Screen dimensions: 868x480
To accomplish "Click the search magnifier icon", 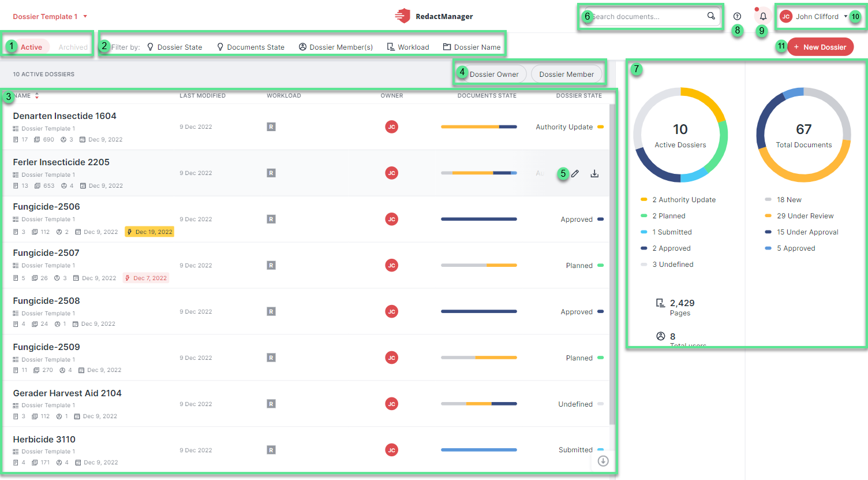I will pyautogui.click(x=711, y=16).
